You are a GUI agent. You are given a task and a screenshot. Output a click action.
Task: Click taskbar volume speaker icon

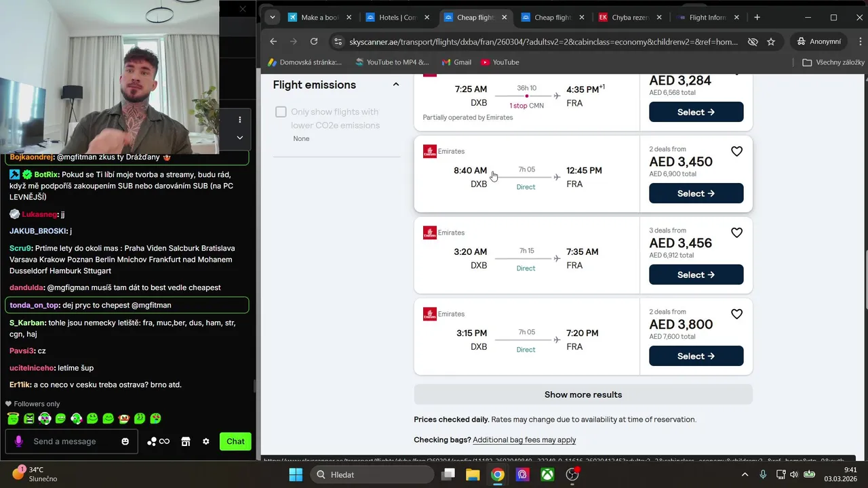pyautogui.click(x=794, y=474)
